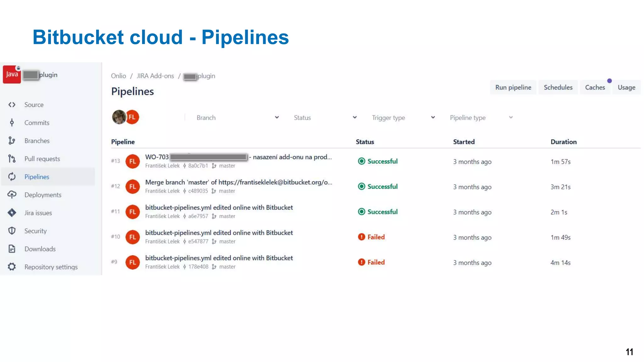Viewport: 644px width, 362px height.
Task: Open pipeline Merge branch 'master'
Action: (x=239, y=182)
